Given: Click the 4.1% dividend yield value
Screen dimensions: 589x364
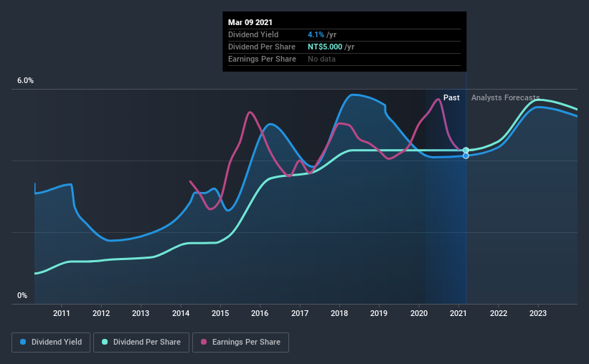Looking at the screenshot, I should [316, 34].
